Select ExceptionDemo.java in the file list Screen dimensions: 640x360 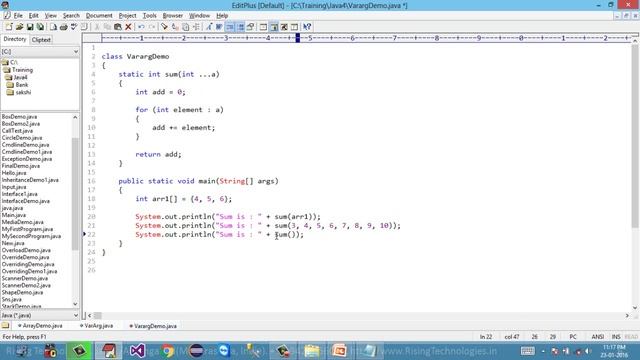pos(27,159)
